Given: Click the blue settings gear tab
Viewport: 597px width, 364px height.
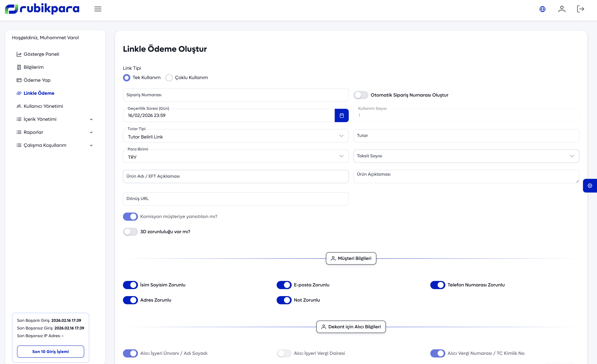Looking at the screenshot, I should (x=590, y=186).
